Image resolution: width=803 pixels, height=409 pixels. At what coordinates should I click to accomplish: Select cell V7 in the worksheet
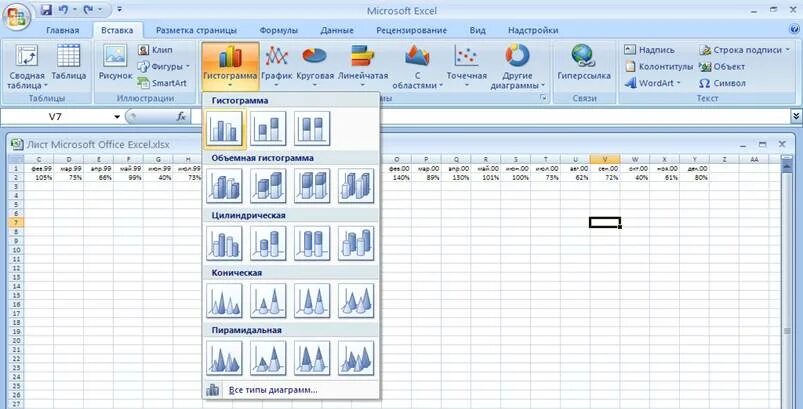pos(605,222)
